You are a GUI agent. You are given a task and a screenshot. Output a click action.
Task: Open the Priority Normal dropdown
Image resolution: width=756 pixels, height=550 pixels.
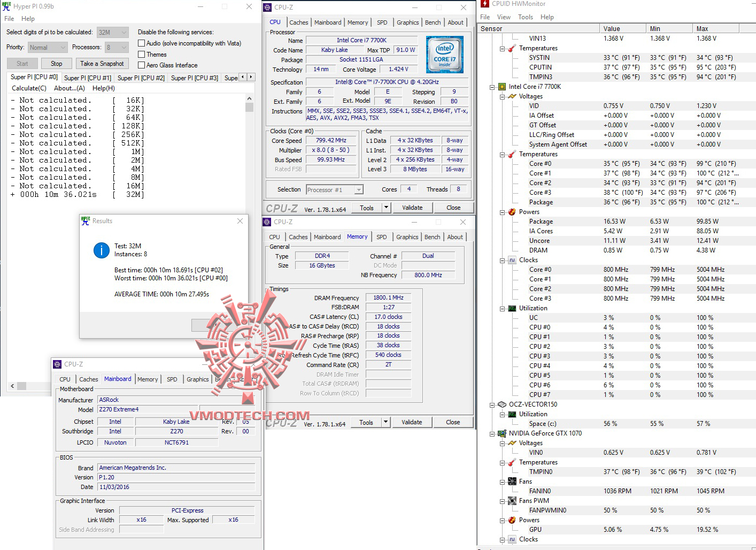pyautogui.click(x=48, y=47)
